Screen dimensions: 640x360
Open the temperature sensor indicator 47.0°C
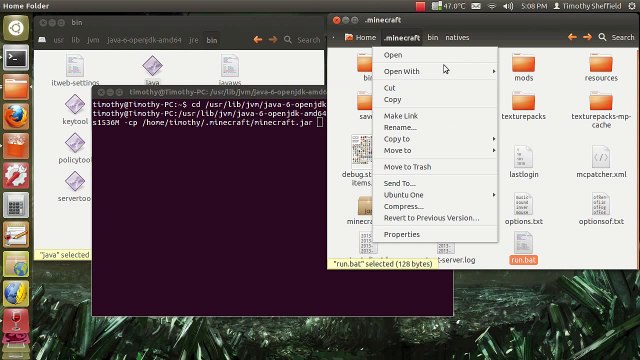click(449, 6)
